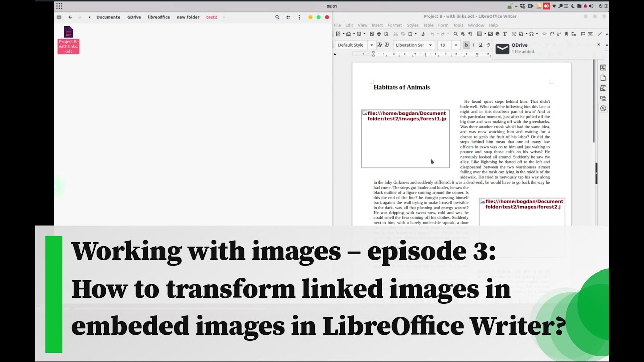Screen dimensions: 644x362
Task: Click the font name field 'Liberation Ser'
Action: click(410, 45)
